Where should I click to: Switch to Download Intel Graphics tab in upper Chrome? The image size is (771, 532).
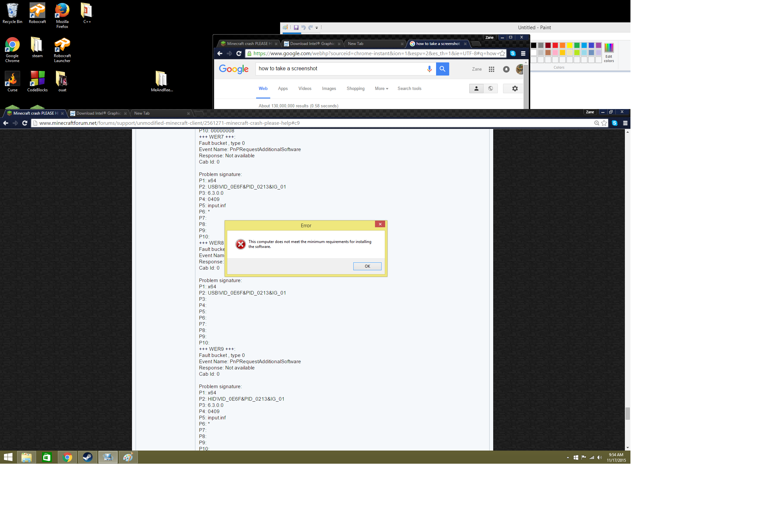(312, 44)
